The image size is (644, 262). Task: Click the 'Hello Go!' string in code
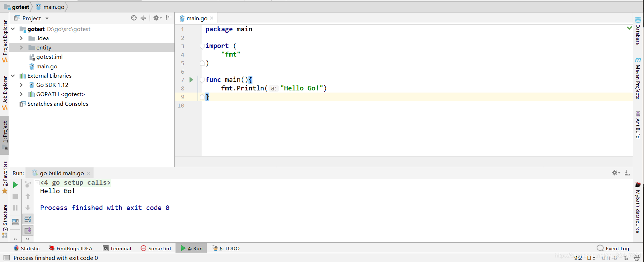(302, 88)
